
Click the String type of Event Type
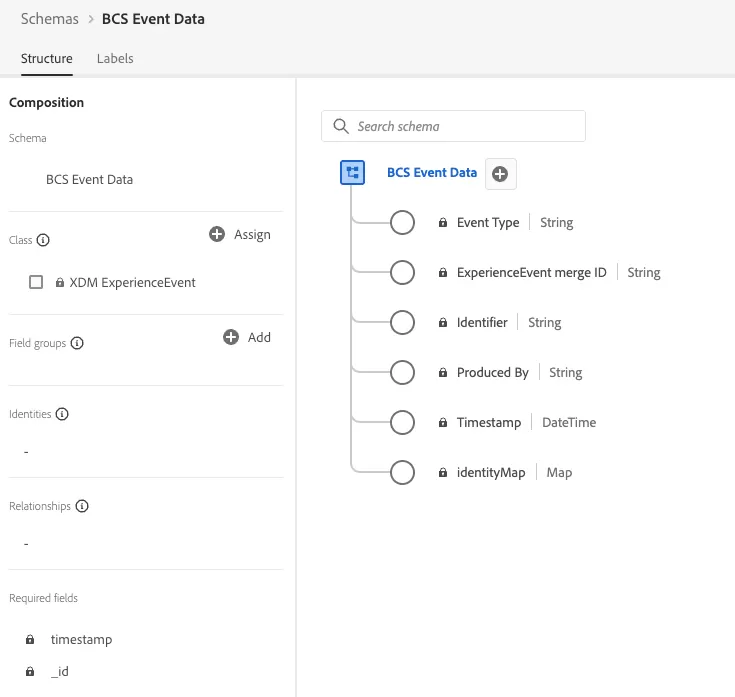(556, 223)
